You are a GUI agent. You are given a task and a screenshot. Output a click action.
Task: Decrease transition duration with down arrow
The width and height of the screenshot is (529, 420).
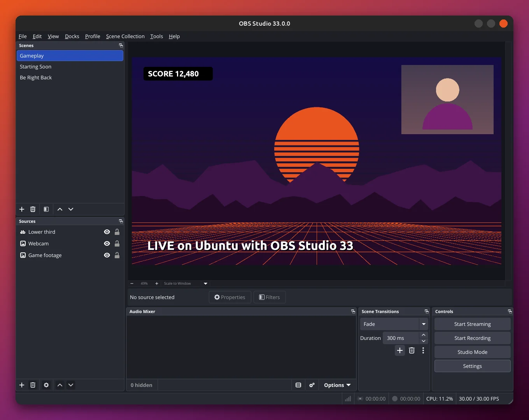point(424,341)
